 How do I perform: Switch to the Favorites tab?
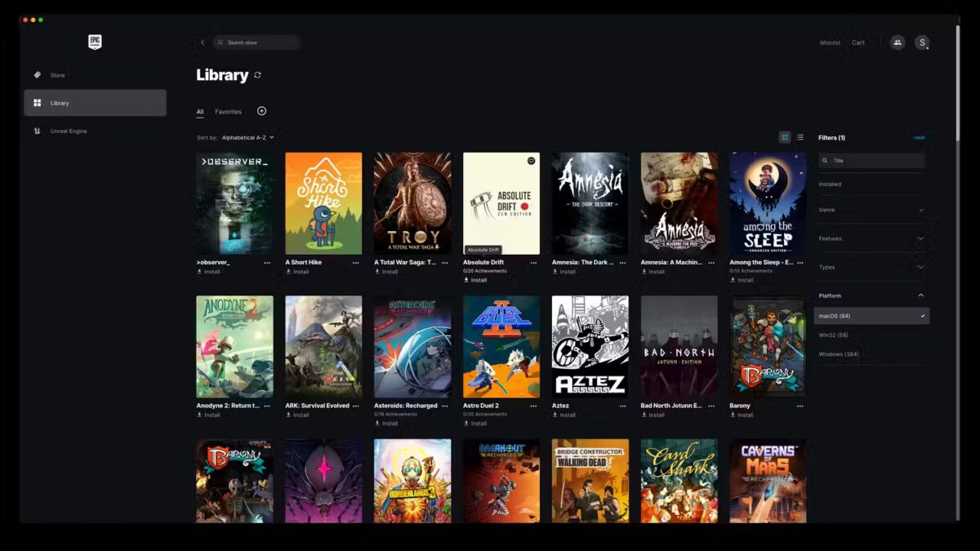click(228, 112)
